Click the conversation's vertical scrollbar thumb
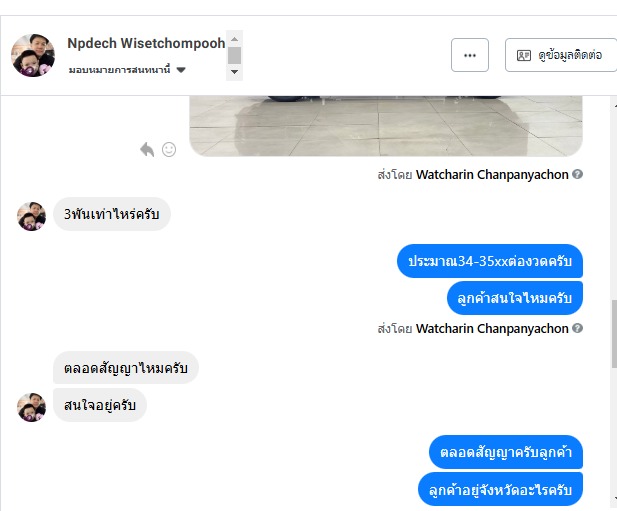 (x=614, y=334)
